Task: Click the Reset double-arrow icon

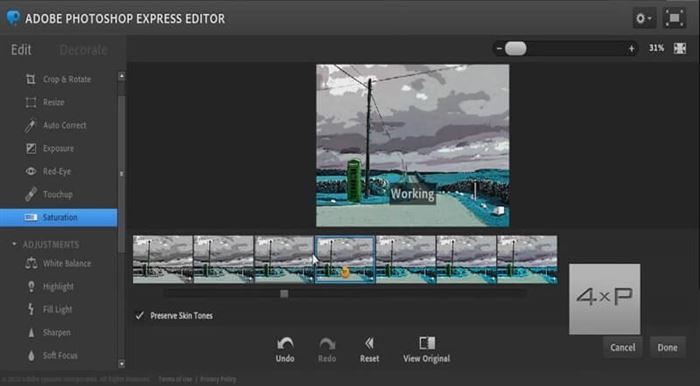Action: [x=369, y=343]
